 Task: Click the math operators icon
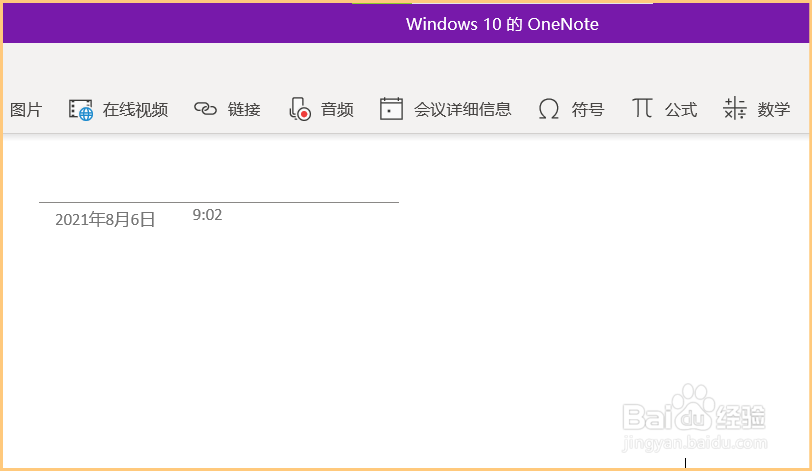[x=735, y=108]
